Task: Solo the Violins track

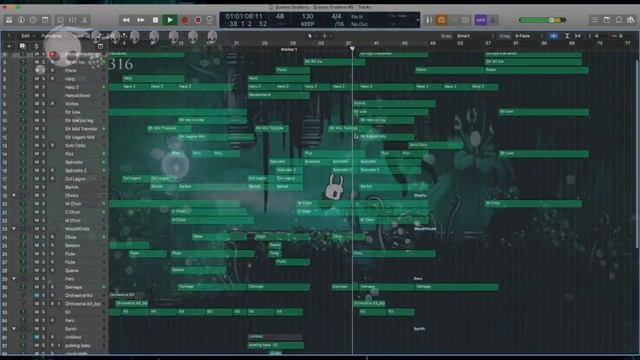Action: [43, 104]
